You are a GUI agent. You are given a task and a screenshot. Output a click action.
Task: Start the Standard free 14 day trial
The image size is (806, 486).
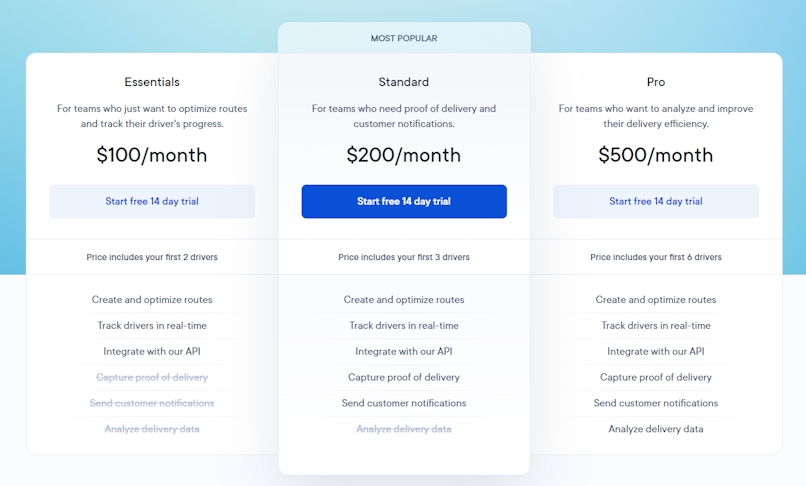pos(404,201)
